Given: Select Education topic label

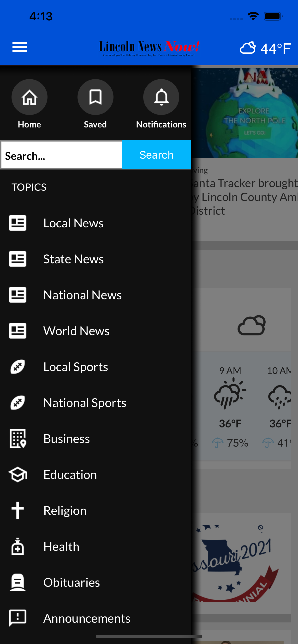Looking at the screenshot, I should [x=70, y=475].
